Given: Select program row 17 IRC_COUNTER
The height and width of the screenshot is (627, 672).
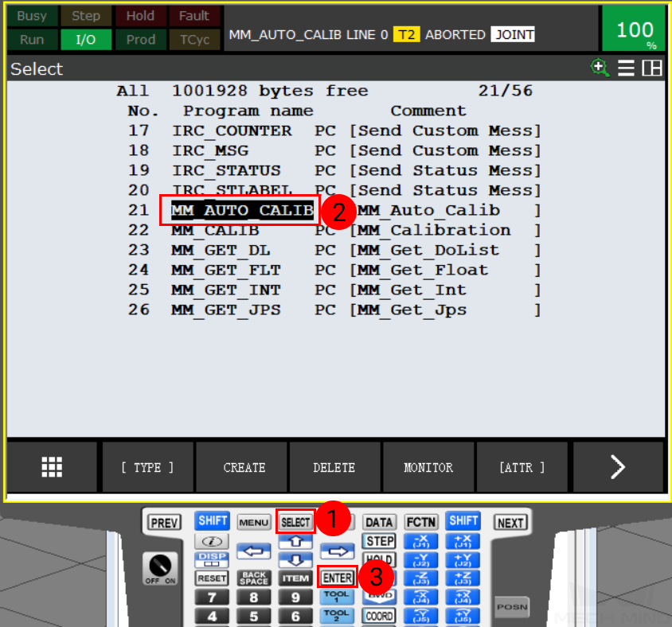Looking at the screenshot, I should pyautogui.click(x=334, y=130).
